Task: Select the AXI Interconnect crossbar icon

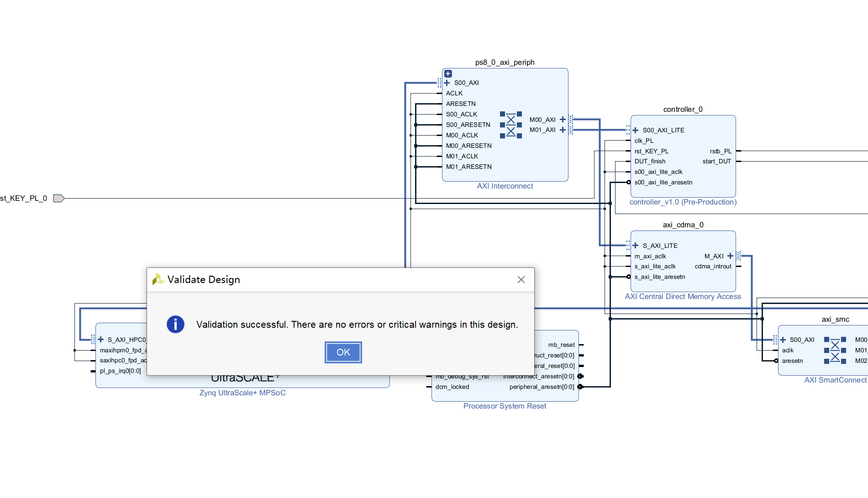Action: [x=511, y=125]
